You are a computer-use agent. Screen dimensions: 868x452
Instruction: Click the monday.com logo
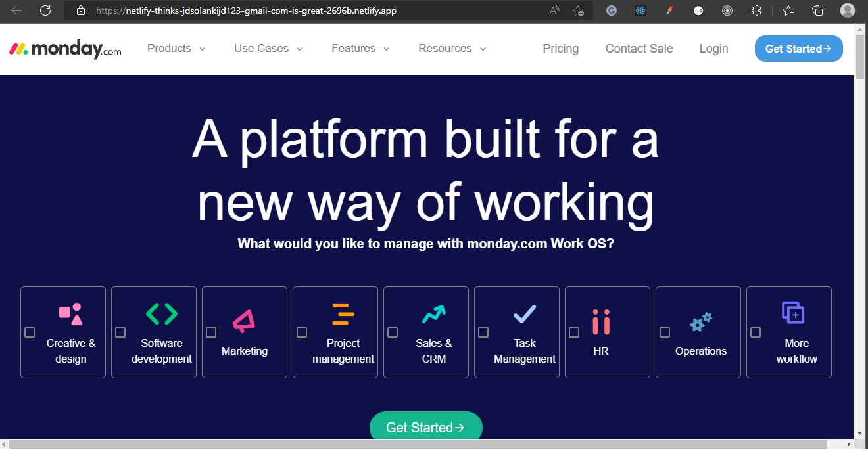point(64,47)
